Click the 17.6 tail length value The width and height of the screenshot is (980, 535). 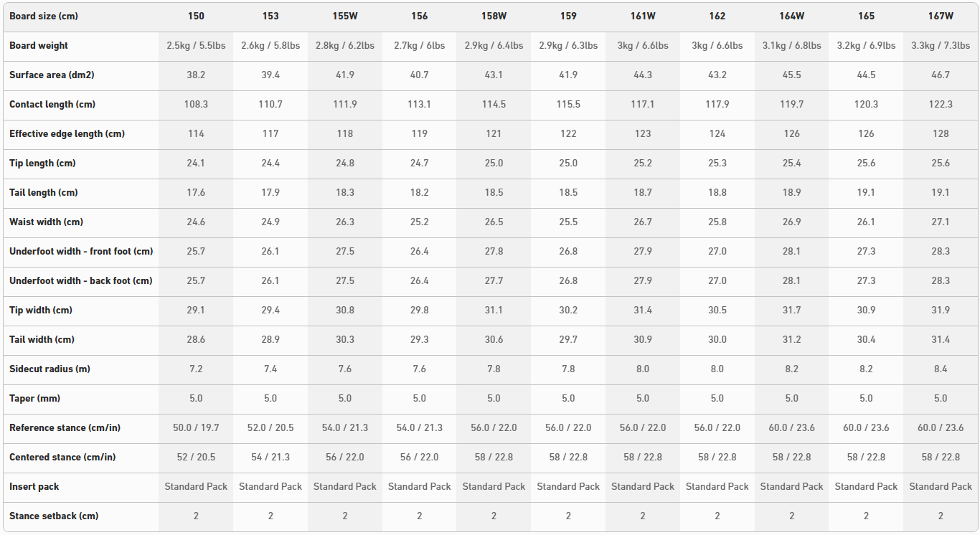196,192
